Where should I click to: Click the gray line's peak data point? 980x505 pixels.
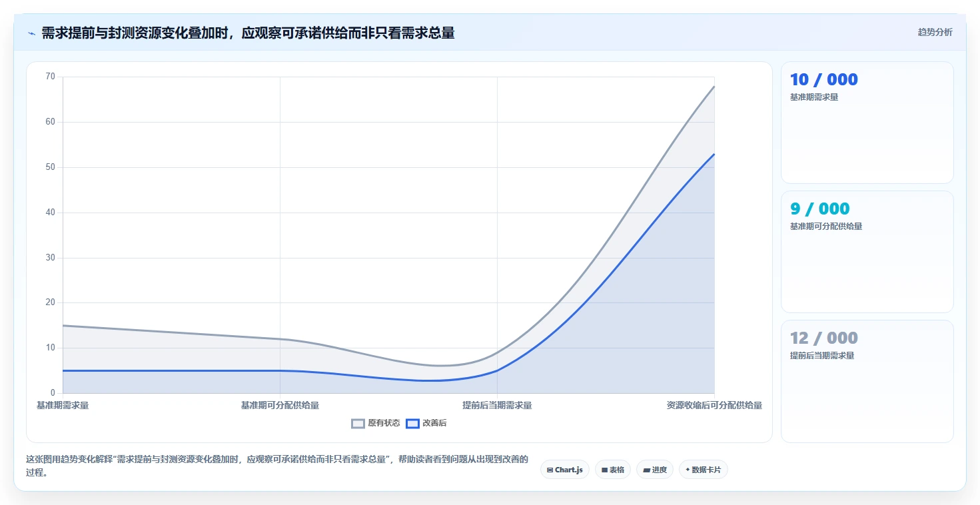pyautogui.click(x=714, y=86)
